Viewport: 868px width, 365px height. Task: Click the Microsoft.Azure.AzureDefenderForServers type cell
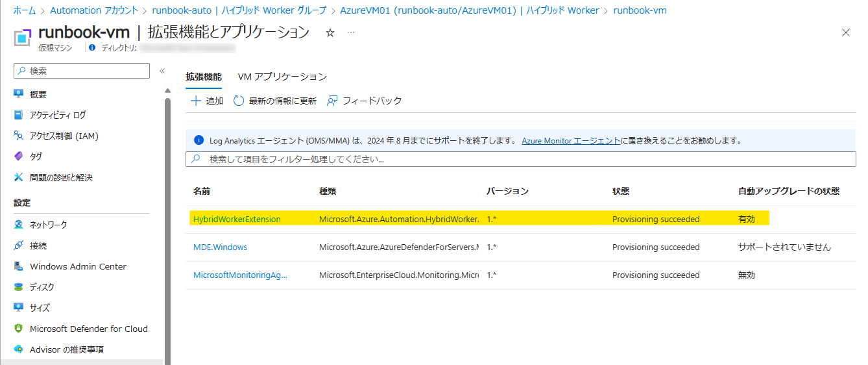(399, 247)
